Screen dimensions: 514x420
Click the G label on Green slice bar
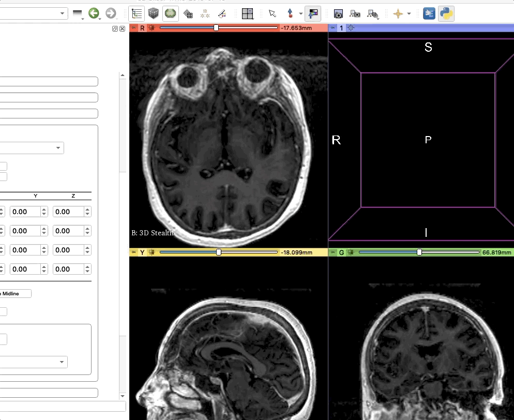pos(342,252)
